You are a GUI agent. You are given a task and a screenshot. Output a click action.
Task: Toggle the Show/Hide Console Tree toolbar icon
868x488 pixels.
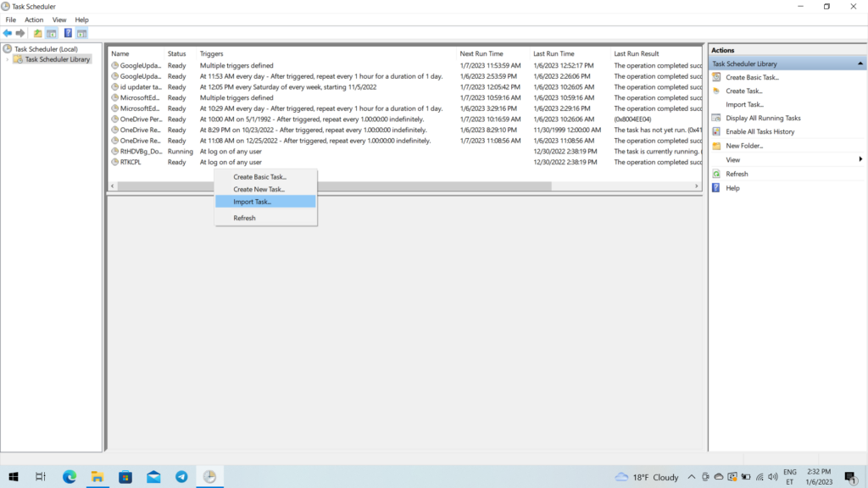pos(52,33)
